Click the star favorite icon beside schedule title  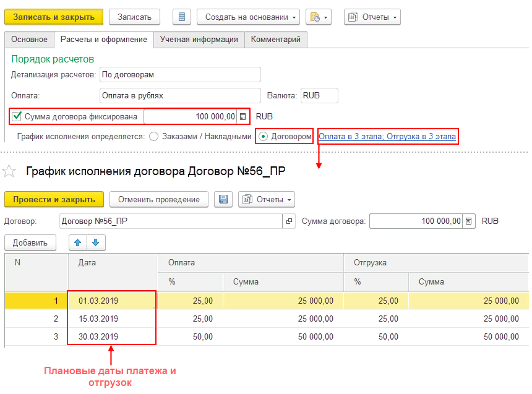[9, 171]
